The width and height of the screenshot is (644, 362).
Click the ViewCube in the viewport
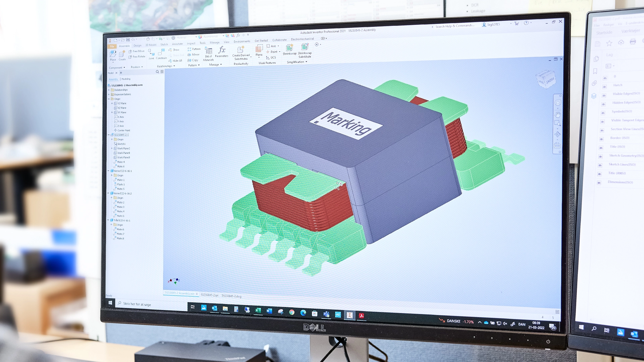coord(546,79)
